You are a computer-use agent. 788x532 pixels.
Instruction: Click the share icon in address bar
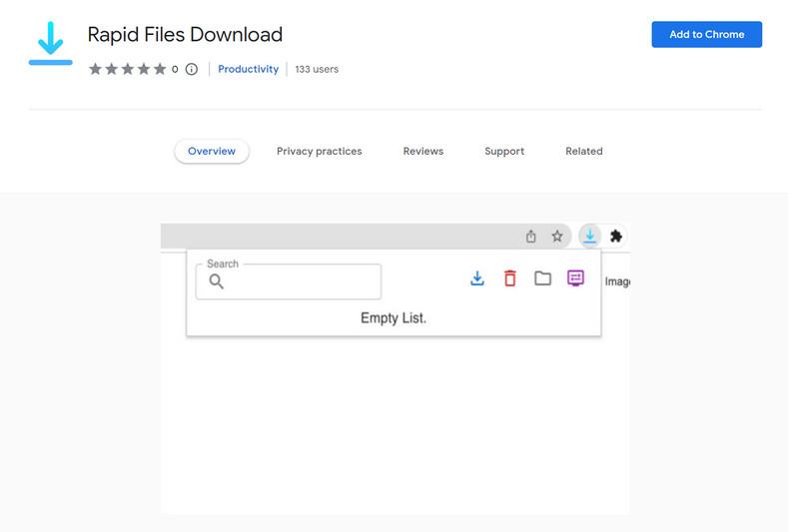click(x=530, y=237)
